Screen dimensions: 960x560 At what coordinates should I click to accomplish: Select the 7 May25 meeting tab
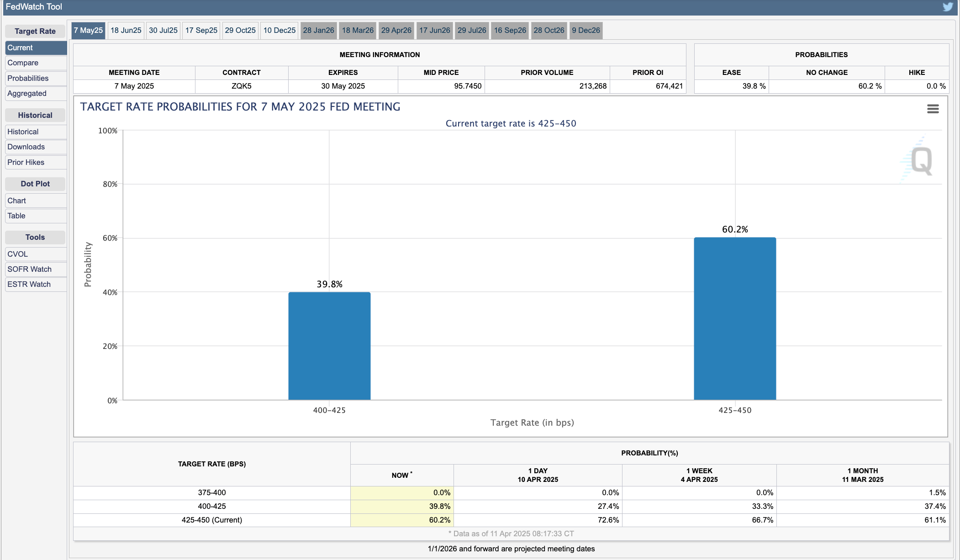pyautogui.click(x=88, y=31)
